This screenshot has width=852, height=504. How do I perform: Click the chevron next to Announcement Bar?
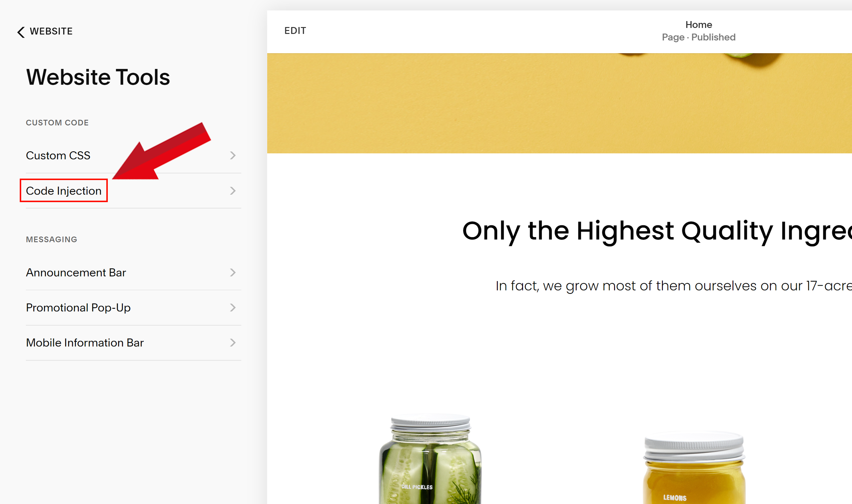point(232,272)
